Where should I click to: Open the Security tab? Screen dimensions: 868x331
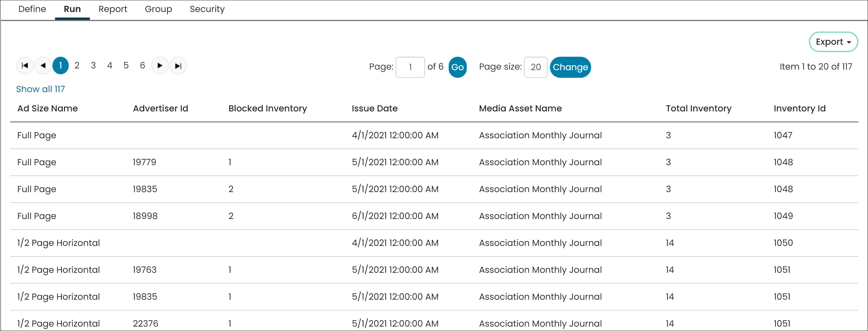(207, 9)
